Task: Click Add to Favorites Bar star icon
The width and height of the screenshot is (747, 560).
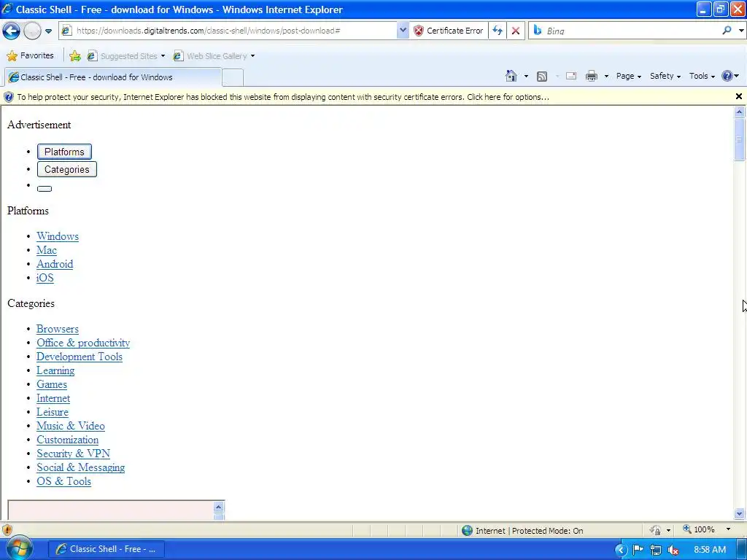Action: 75,56
